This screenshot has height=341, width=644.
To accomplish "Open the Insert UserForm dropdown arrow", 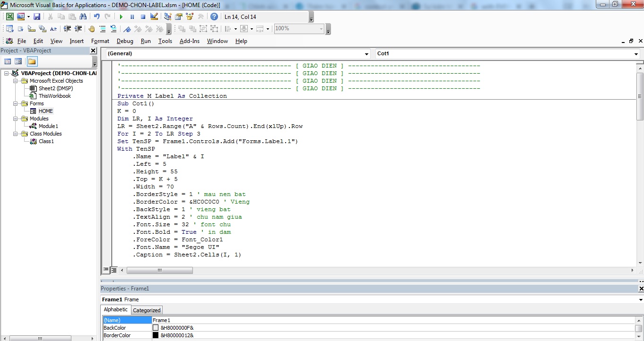I will (28, 17).
